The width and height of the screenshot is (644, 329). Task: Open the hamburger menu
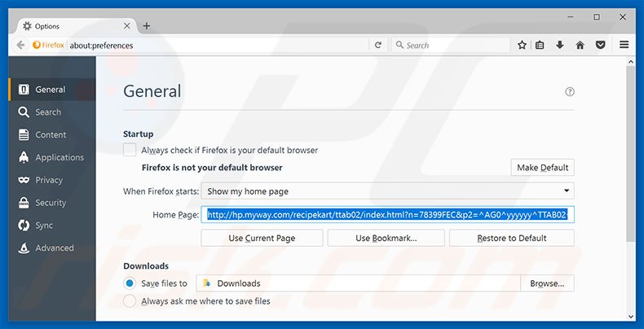click(x=624, y=45)
